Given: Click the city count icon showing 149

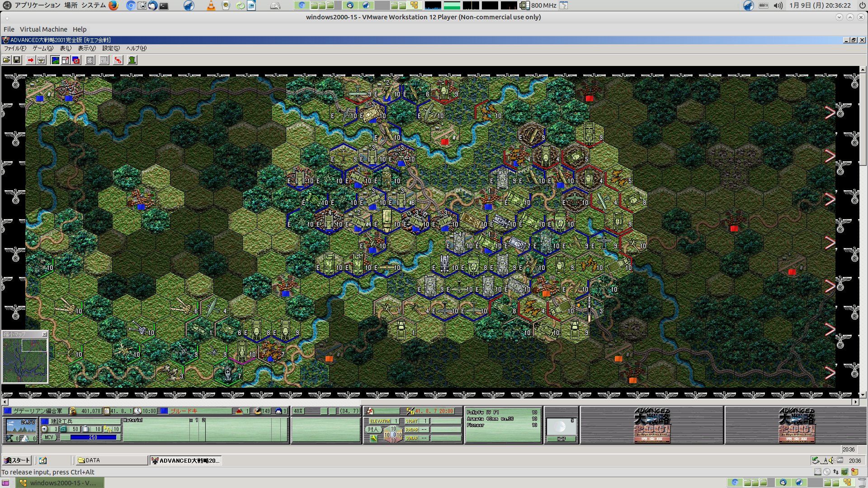Looking at the screenshot, I should [258, 411].
